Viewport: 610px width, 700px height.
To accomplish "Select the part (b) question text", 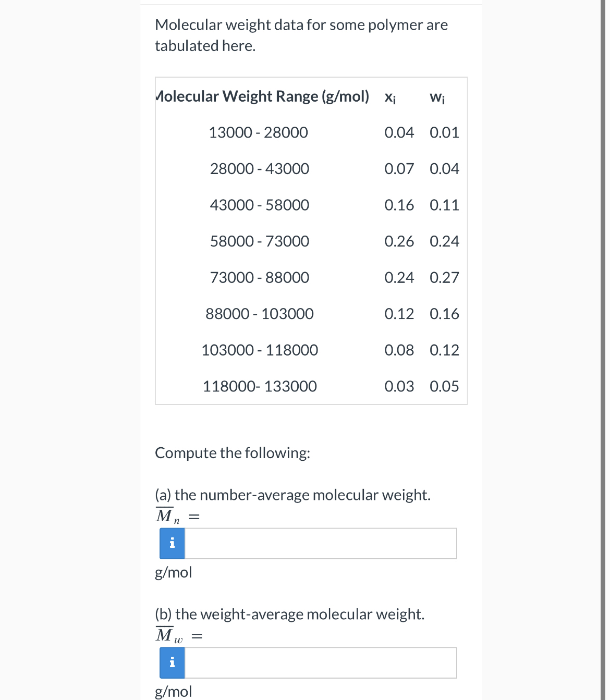I will [290, 614].
